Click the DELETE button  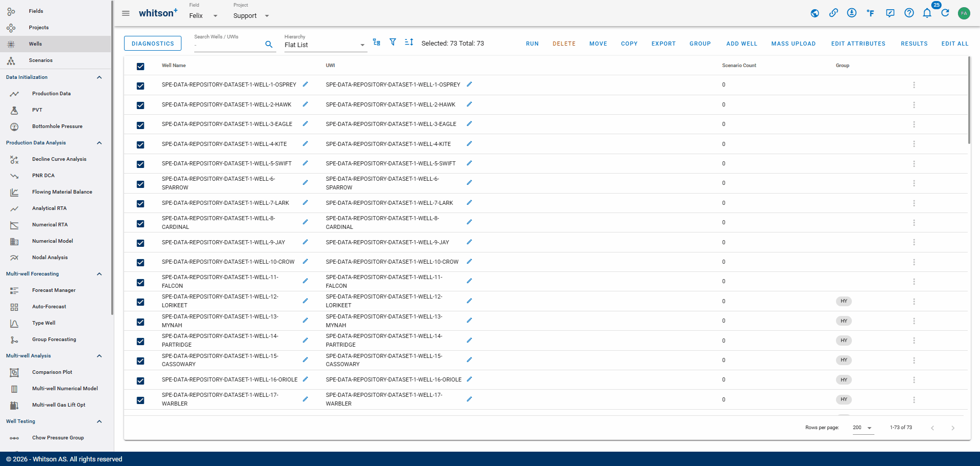[x=564, y=44]
